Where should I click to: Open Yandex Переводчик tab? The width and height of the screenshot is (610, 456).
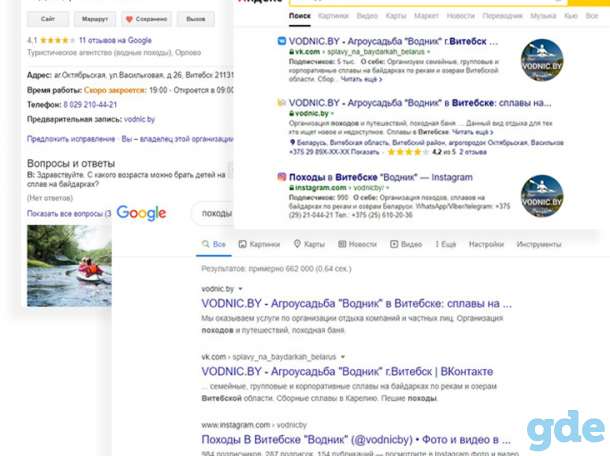click(x=502, y=16)
